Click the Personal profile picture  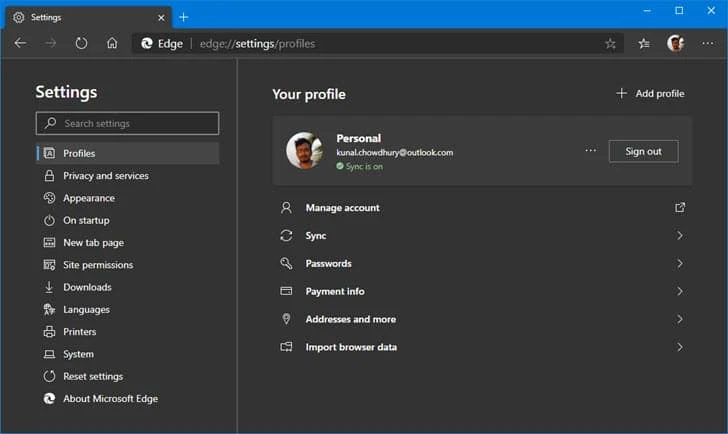[x=305, y=150]
